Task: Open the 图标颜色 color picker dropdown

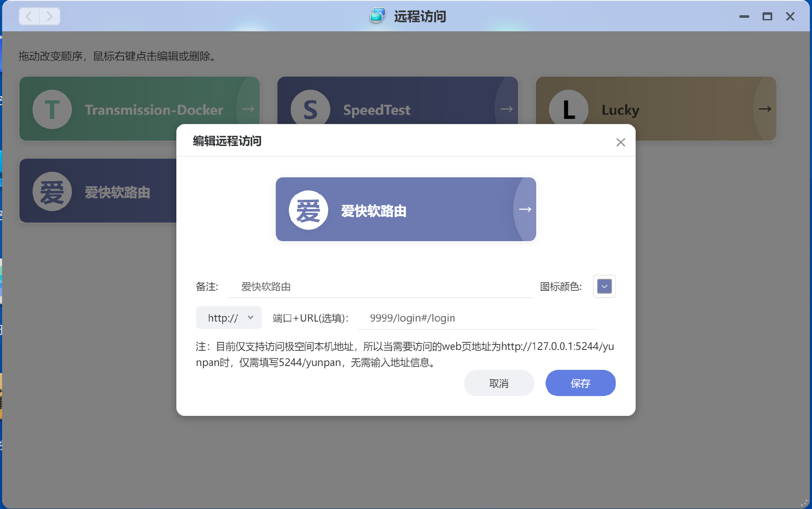Action: 604,286
